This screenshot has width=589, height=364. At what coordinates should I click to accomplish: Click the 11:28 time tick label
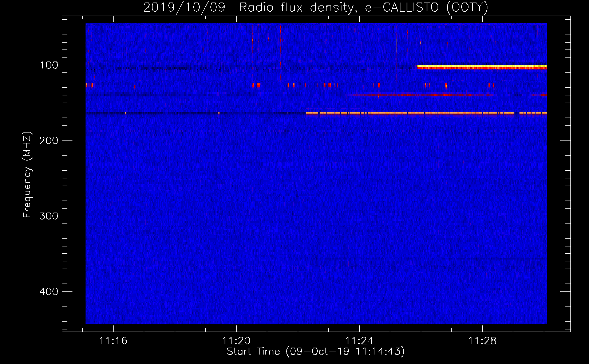(482, 341)
